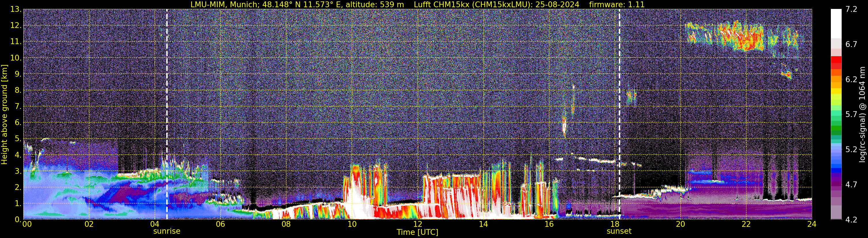The image size is (868, 238).
Task: Click the white dashed sunset marker line
Action: (x=619, y=115)
